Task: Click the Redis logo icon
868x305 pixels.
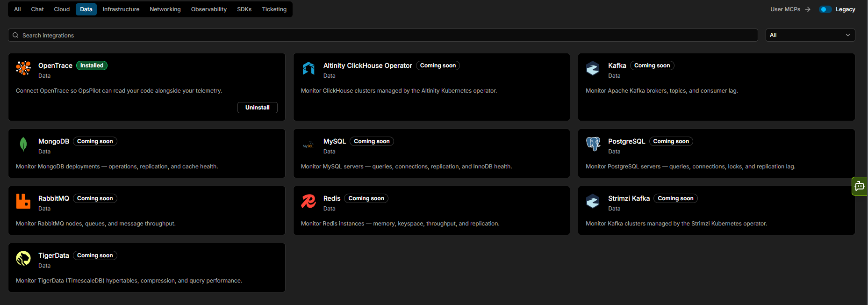Action: point(308,201)
